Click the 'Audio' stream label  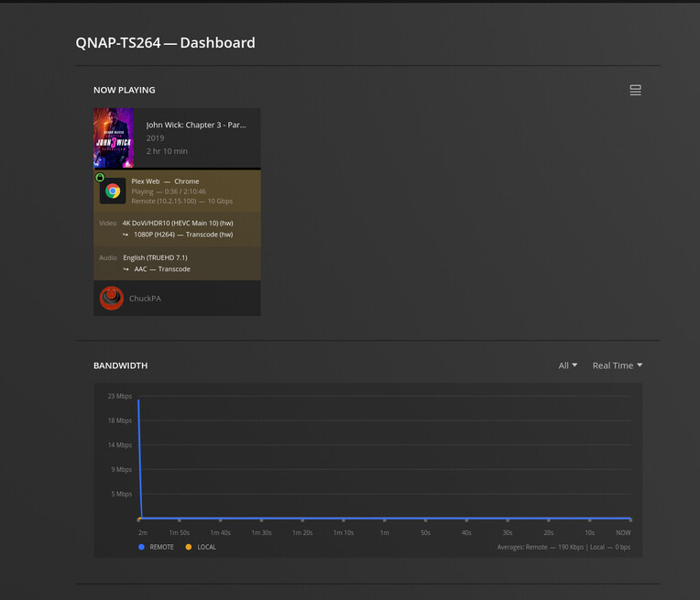(108, 257)
